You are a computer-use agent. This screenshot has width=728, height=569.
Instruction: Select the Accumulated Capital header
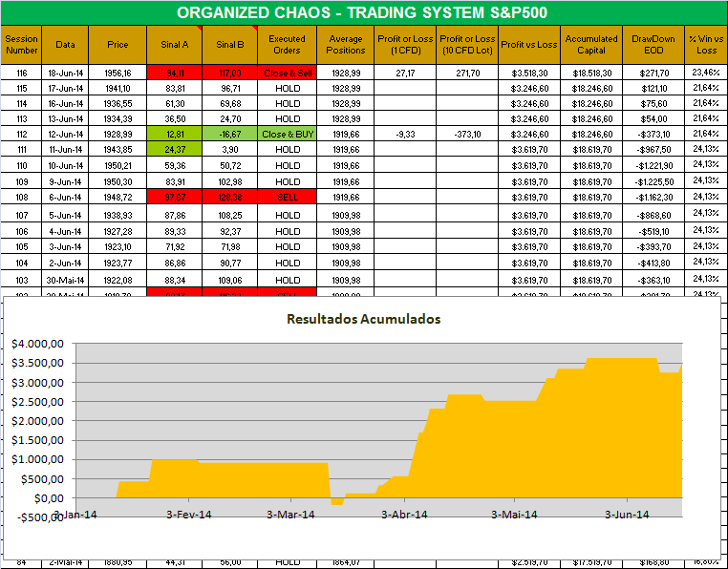[591, 45]
